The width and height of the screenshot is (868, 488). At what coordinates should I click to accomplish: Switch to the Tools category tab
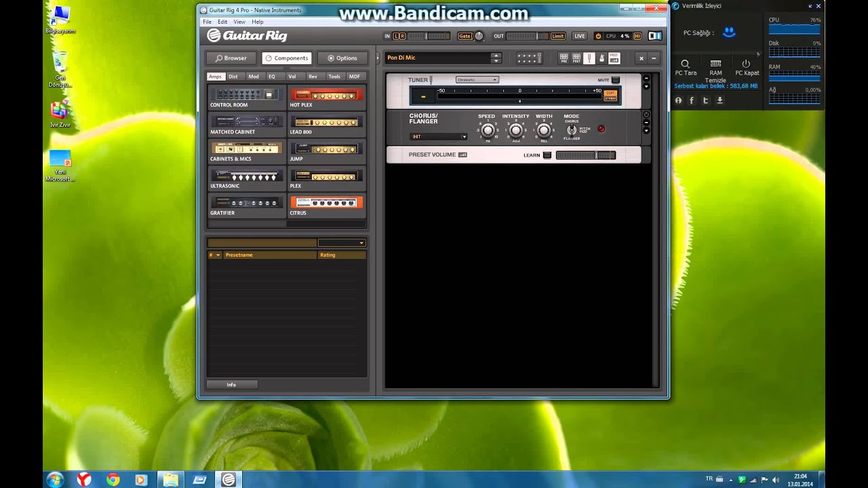click(334, 77)
